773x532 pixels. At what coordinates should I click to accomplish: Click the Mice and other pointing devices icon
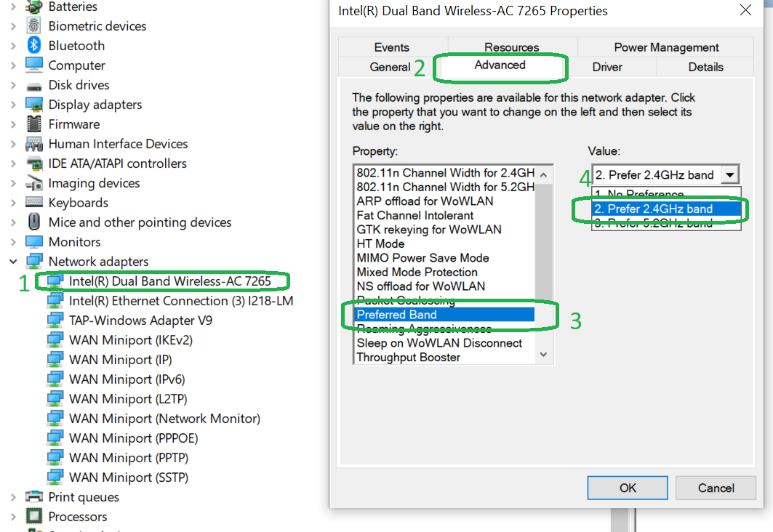point(34,222)
